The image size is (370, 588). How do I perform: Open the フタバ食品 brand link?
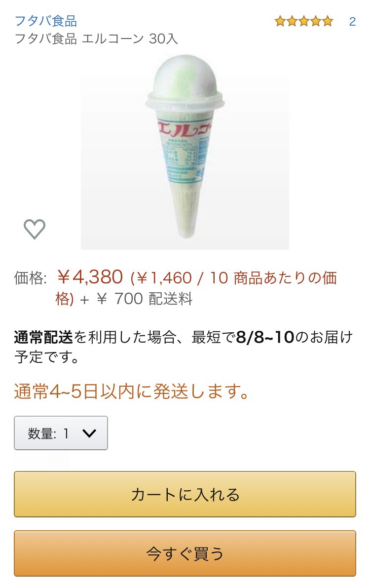coord(46,21)
